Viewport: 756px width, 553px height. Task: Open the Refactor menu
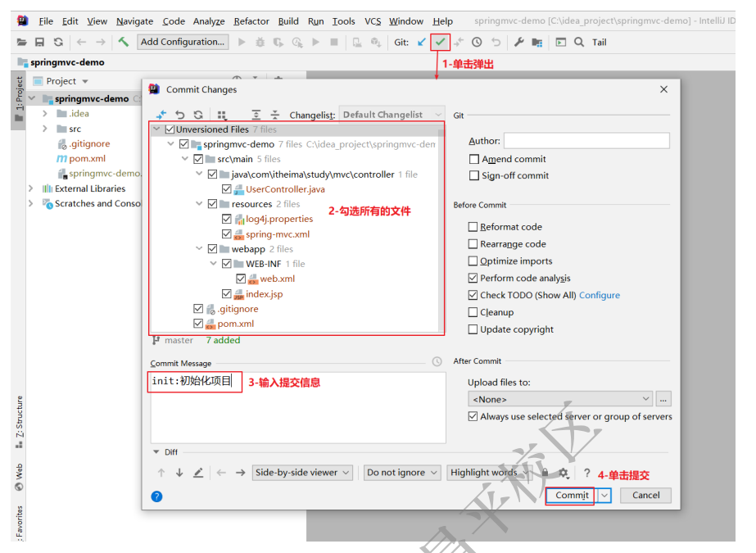(x=251, y=21)
